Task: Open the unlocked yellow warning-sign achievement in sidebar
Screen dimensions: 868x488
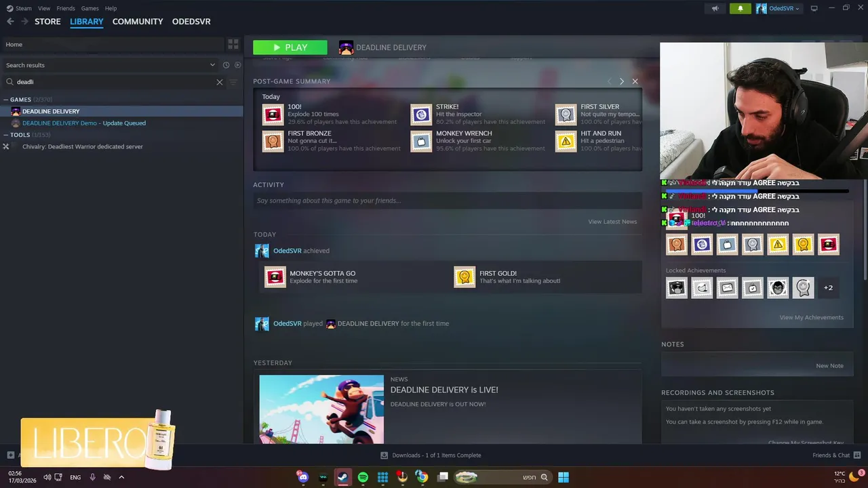Action: (x=778, y=244)
